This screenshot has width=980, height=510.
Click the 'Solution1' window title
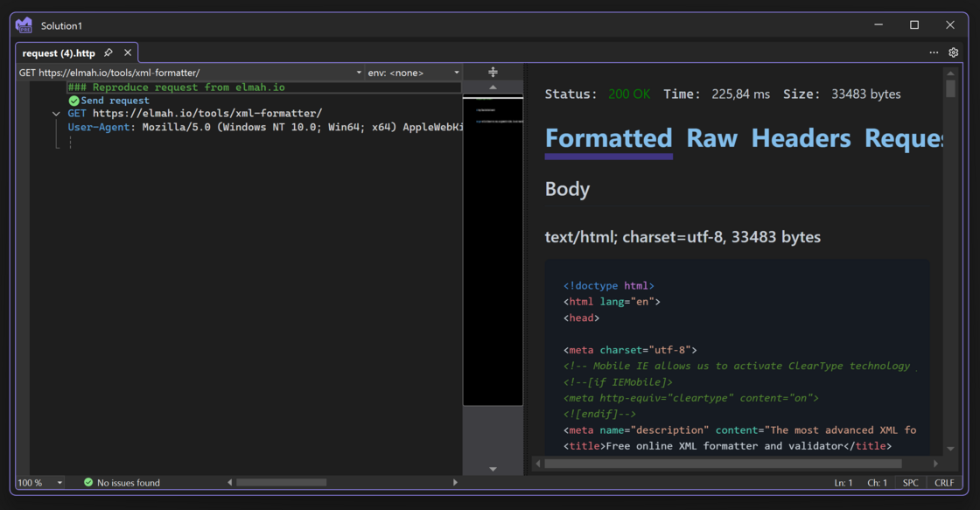tap(61, 25)
